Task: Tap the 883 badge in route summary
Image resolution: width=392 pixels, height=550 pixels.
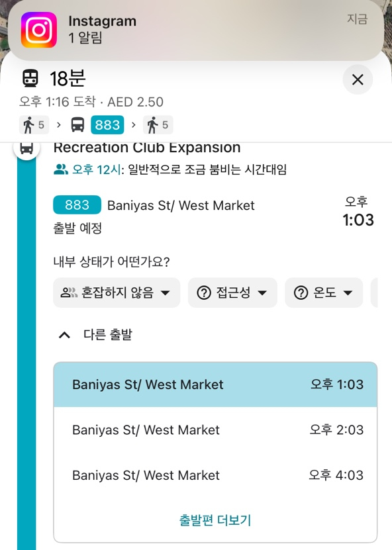Action: [107, 125]
